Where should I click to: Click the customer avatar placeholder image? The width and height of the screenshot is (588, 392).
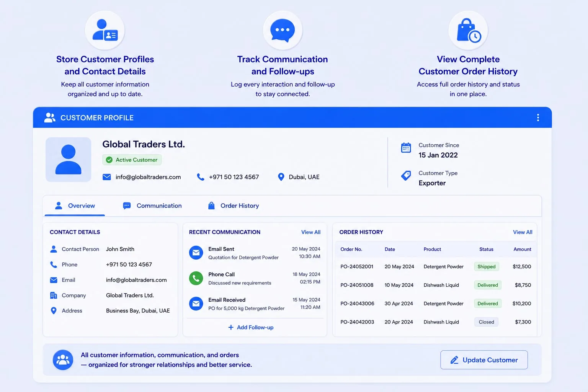pos(69,159)
